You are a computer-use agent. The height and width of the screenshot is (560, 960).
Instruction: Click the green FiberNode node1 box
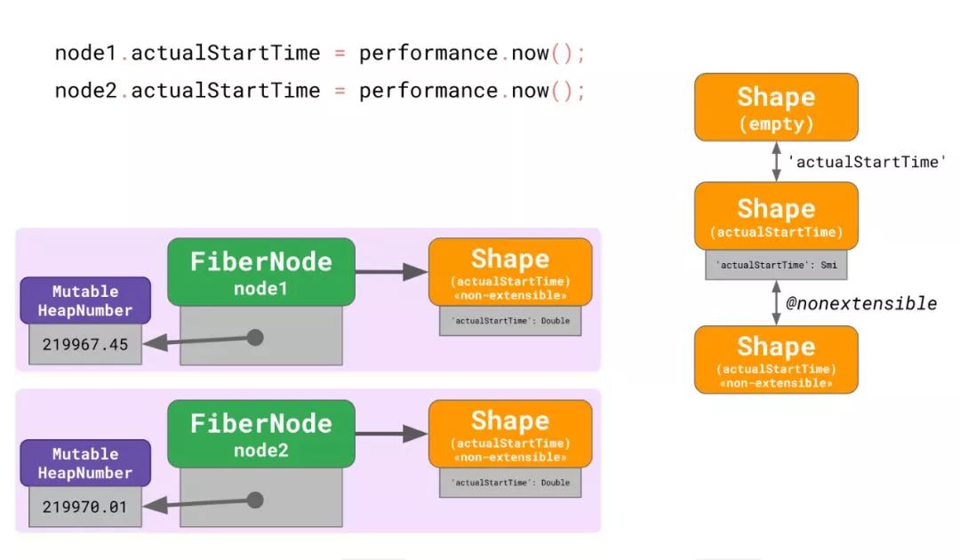coord(261,272)
